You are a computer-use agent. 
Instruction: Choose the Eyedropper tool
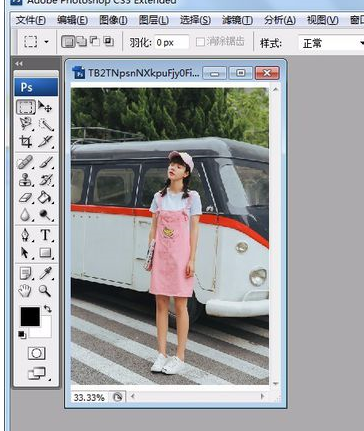(x=45, y=273)
